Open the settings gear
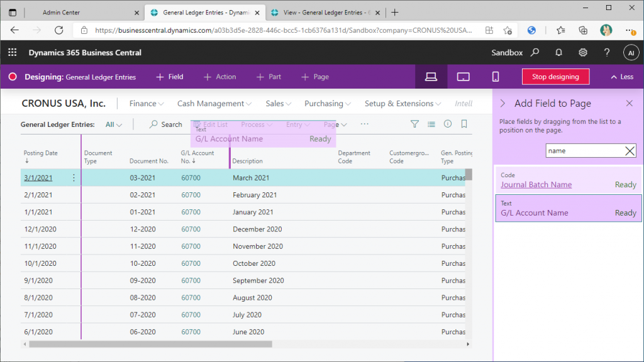The width and height of the screenshot is (644, 362). pos(583,53)
